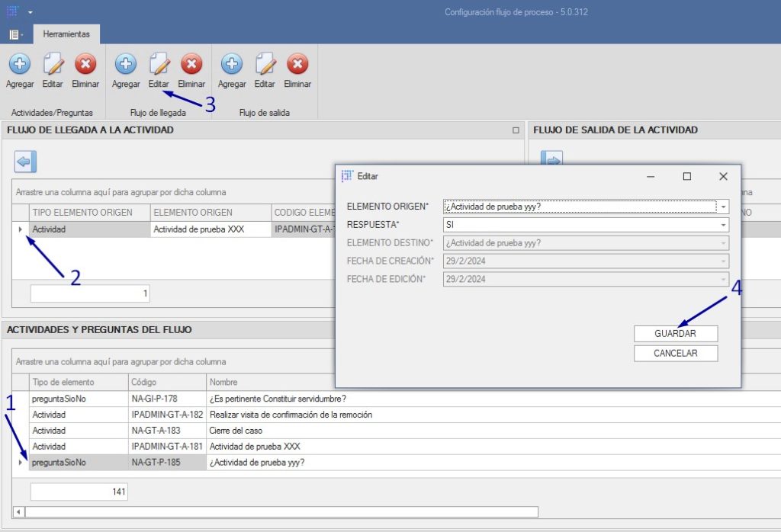Click Editar icon in Actividades/Preguntas group
This screenshot has height=532, width=781.
click(53, 64)
